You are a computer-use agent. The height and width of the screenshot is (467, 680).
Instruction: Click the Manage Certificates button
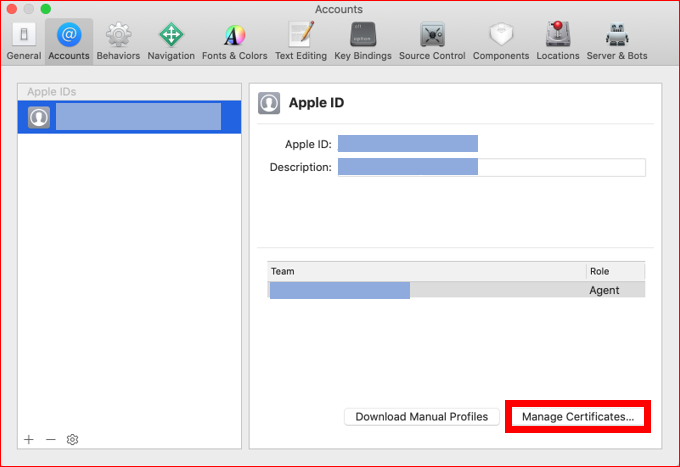tap(578, 417)
